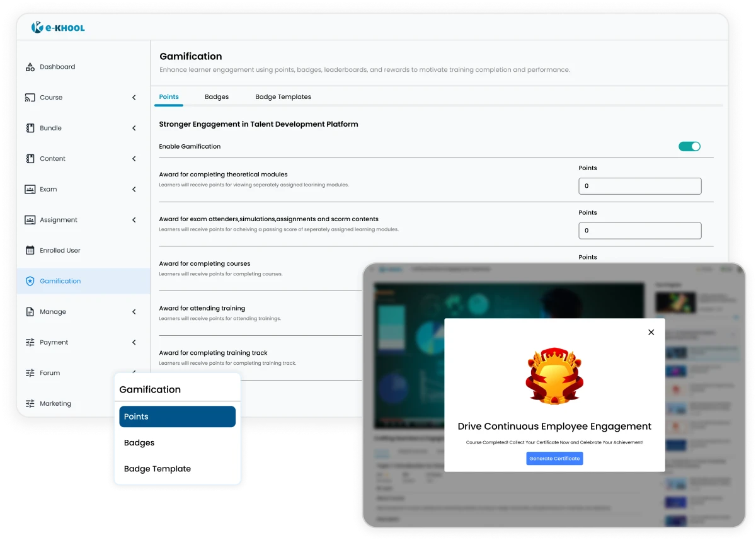The image size is (756, 540).
Task: Expand the Content menu chevron
Action: click(x=134, y=159)
